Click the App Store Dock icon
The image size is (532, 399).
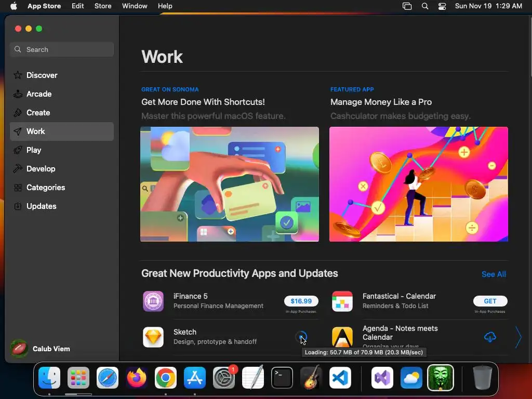point(195,378)
